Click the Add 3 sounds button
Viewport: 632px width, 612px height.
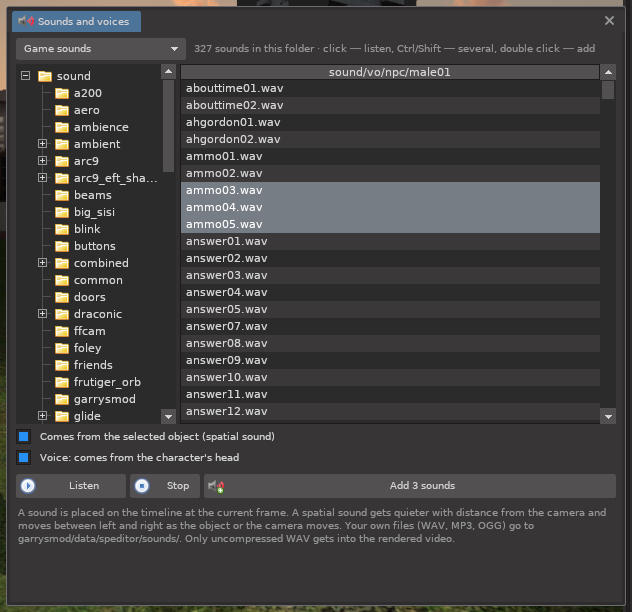[x=410, y=486]
